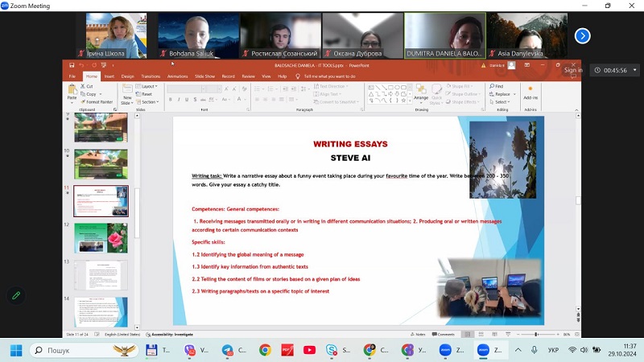Open Zoom meeting timer dropdown

pos(634,70)
